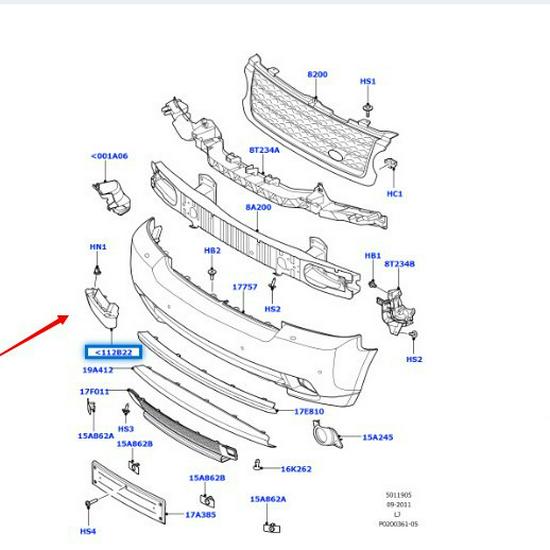
Task: Click the 15A862B label beside HS3
Action: pyautogui.click(x=134, y=444)
